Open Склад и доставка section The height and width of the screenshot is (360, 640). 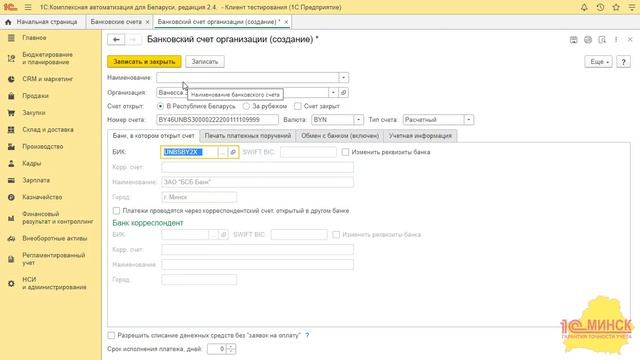(48, 129)
